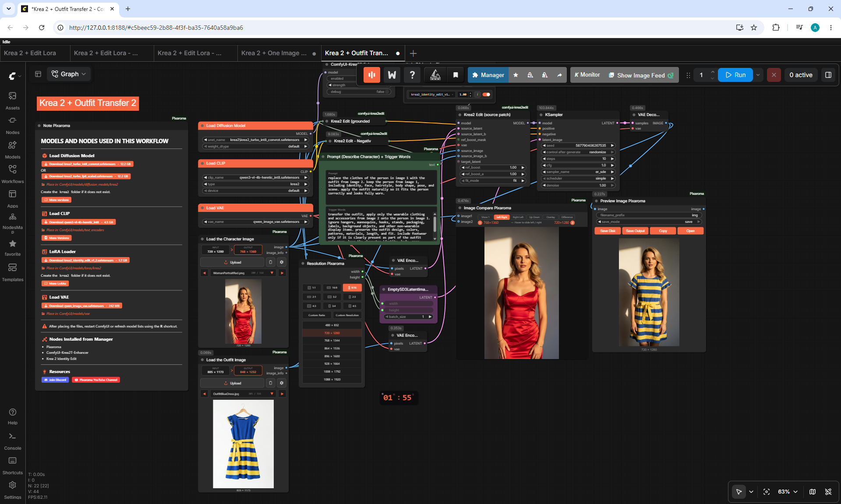Select the 768 × 1344 resolution row

click(332, 341)
